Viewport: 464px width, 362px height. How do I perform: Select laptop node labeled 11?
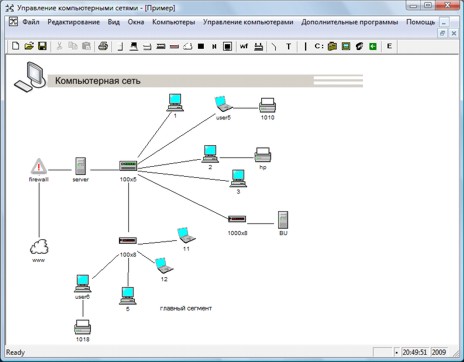pos(186,235)
